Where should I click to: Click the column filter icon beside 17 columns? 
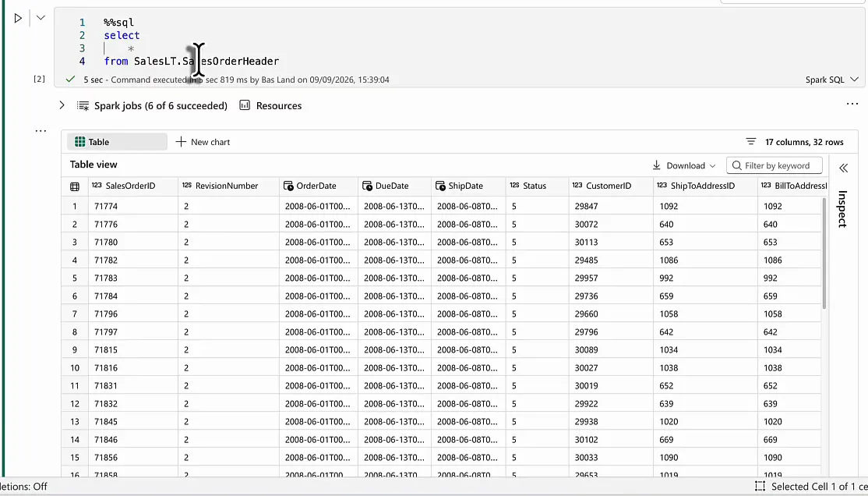click(750, 142)
